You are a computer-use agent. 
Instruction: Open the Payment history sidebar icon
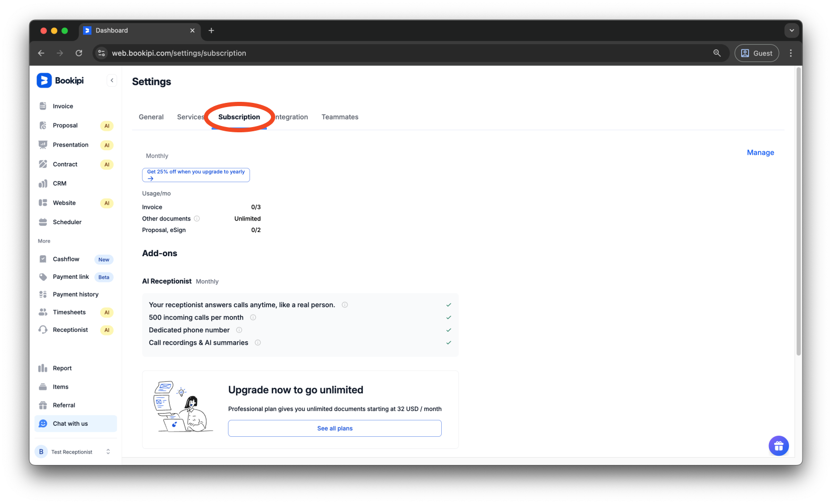[x=43, y=295]
